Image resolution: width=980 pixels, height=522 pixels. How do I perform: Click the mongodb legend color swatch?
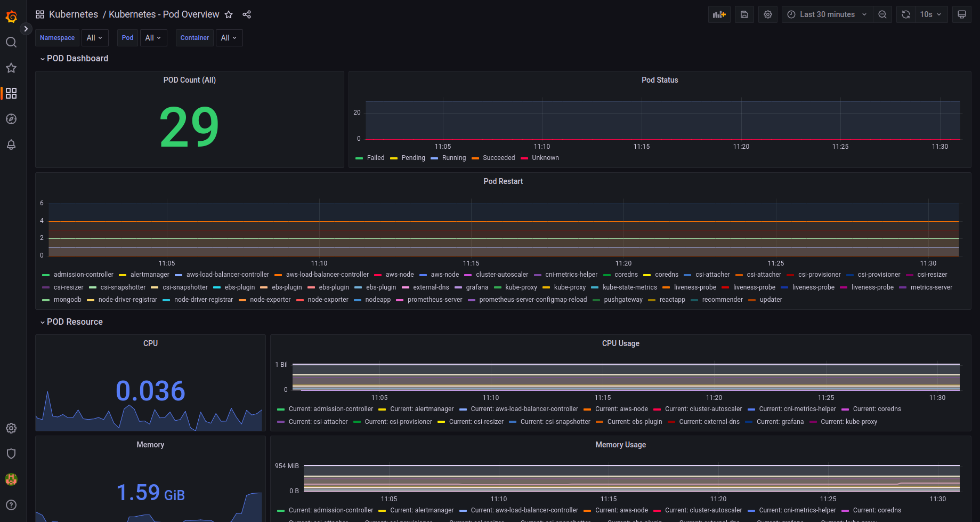tap(46, 300)
